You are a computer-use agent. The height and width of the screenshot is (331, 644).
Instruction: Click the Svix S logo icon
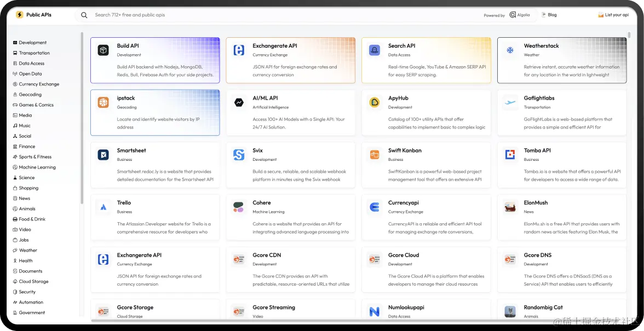tap(239, 155)
